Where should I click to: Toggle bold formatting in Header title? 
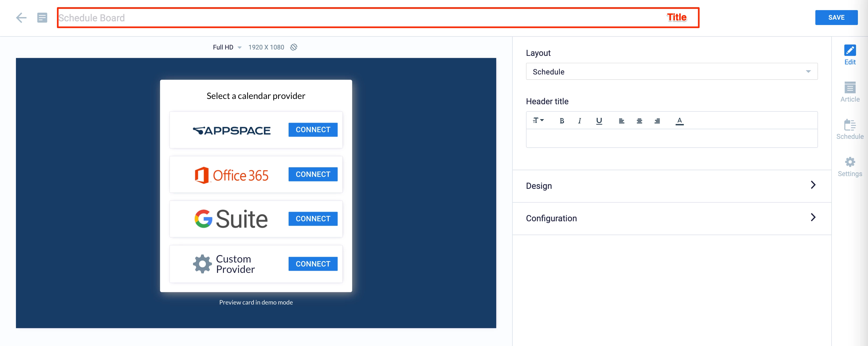pyautogui.click(x=562, y=121)
